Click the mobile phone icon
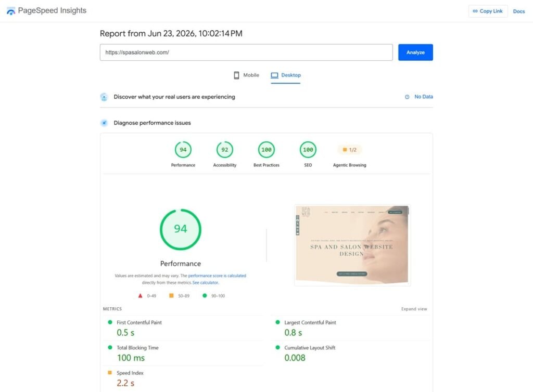The height and width of the screenshot is (392, 533). (237, 75)
